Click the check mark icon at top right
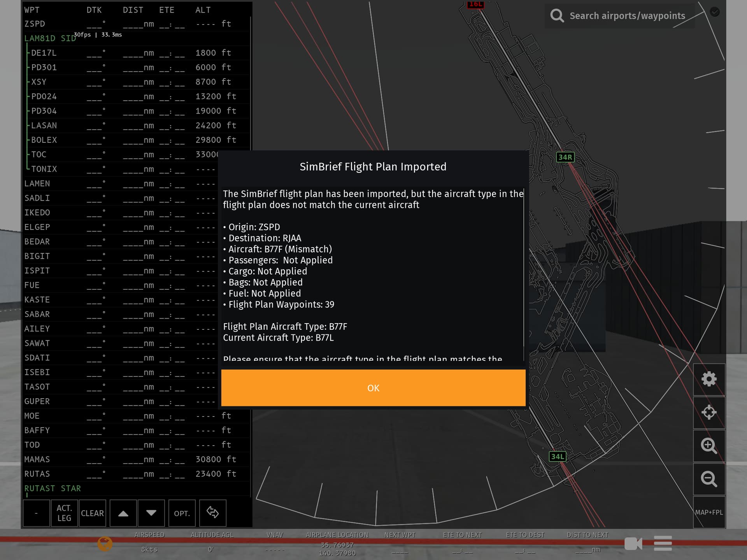This screenshot has width=747, height=560. [715, 12]
